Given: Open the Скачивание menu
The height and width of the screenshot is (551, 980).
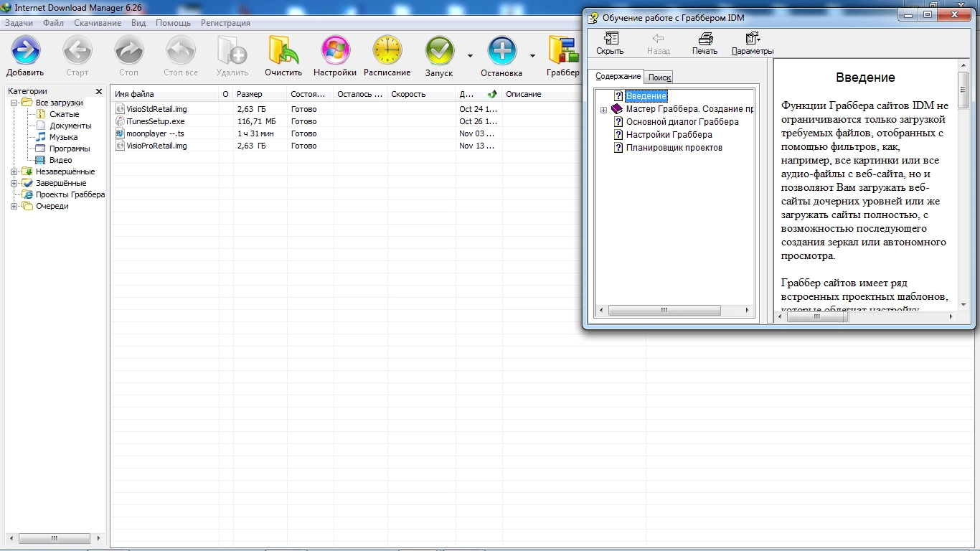Looking at the screenshot, I should click(98, 23).
